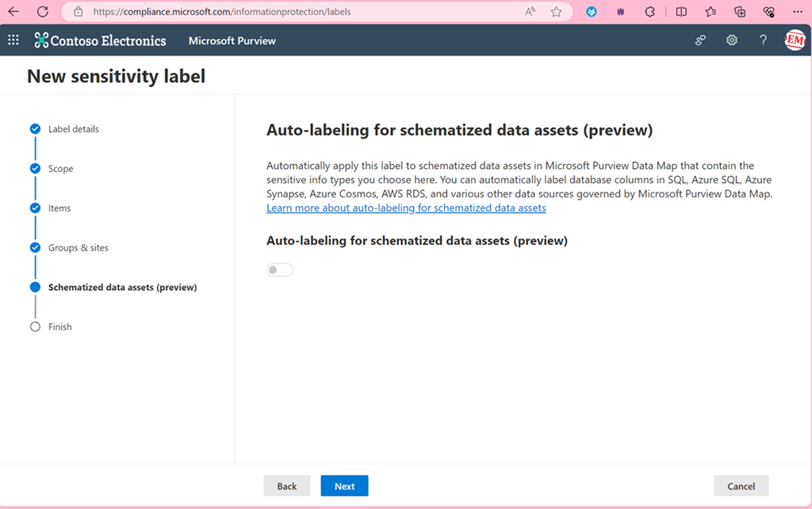Click the Back button
Screen dimensions: 812x509
pyautogui.click(x=287, y=486)
